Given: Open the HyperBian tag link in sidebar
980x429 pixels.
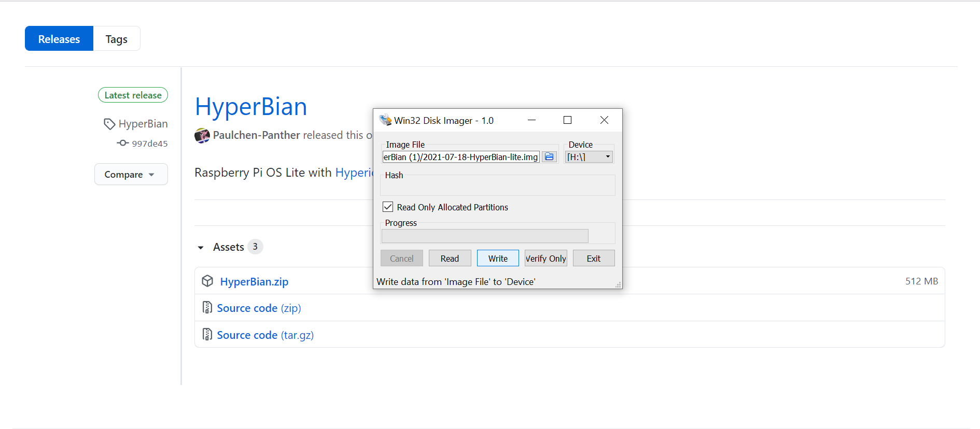Looking at the screenshot, I should pos(143,124).
